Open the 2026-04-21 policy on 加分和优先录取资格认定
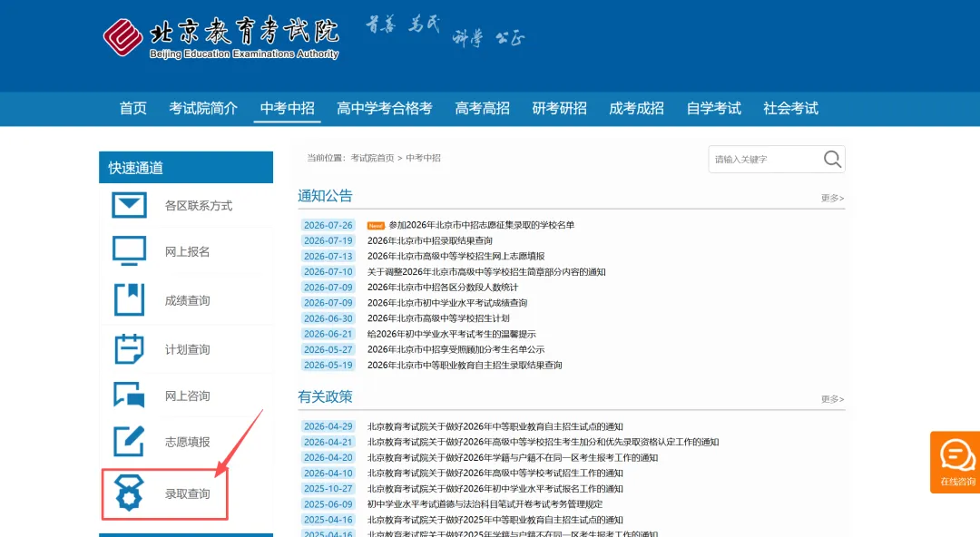Viewport: 980px width, 537px height. (544, 442)
